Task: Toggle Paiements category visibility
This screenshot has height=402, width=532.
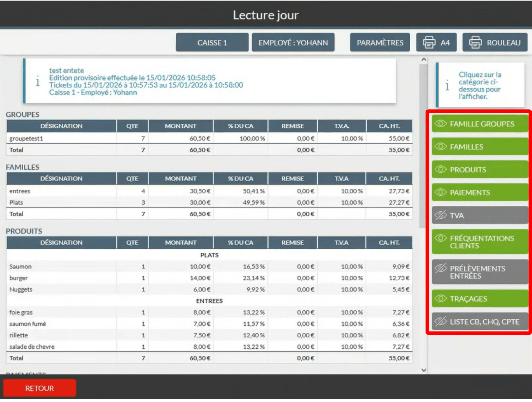Action: 479,192
